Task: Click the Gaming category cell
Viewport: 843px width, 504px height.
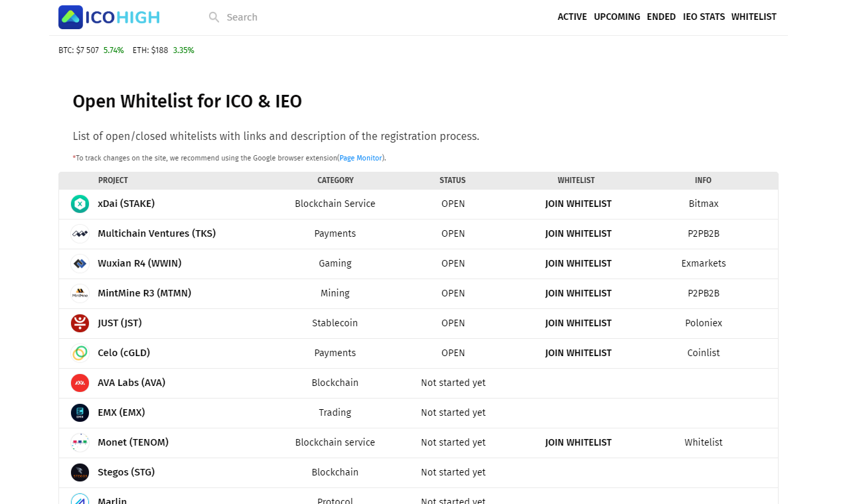Action: pyautogui.click(x=335, y=264)
